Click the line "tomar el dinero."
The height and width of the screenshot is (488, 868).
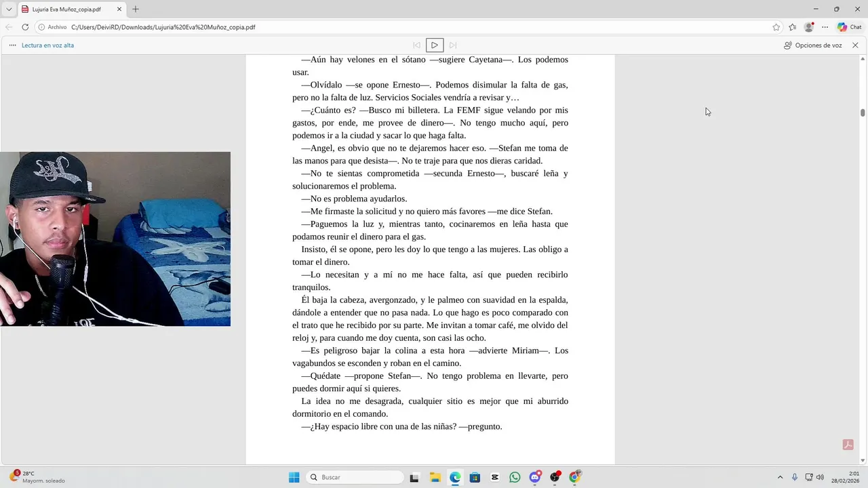321,262
